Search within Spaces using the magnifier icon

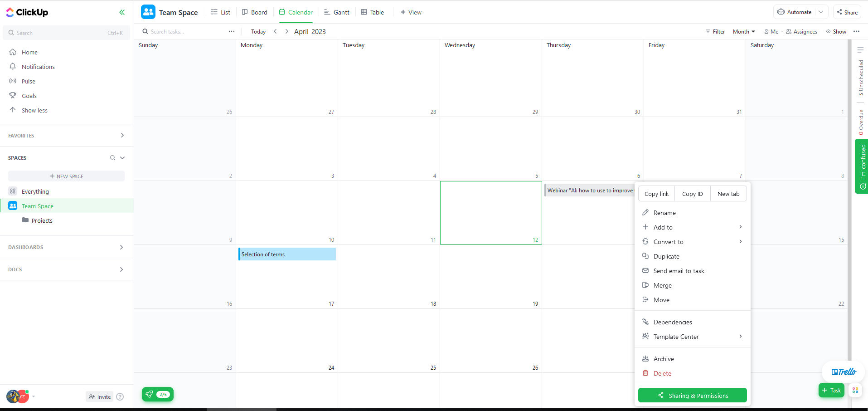(112, 157)
